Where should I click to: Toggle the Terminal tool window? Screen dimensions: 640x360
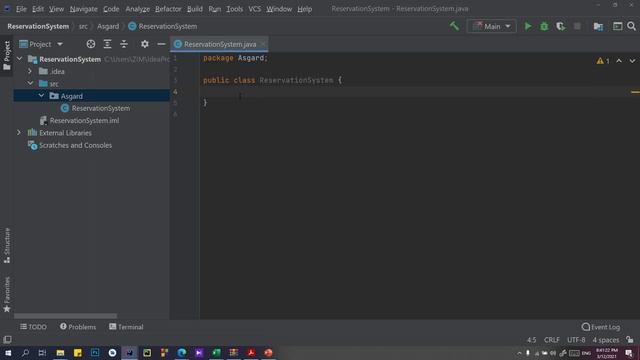126,327
